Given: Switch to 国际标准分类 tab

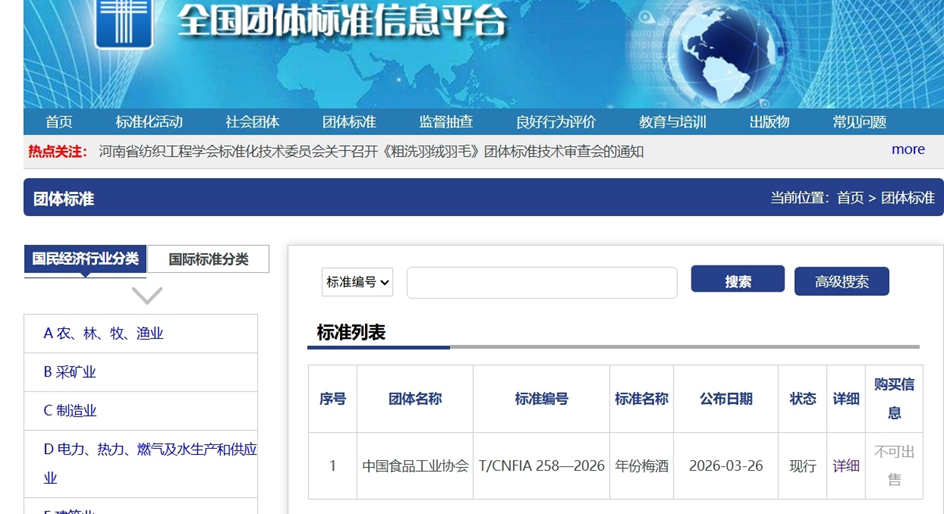Looking at the screenshot, I should [x=208, y=259].
